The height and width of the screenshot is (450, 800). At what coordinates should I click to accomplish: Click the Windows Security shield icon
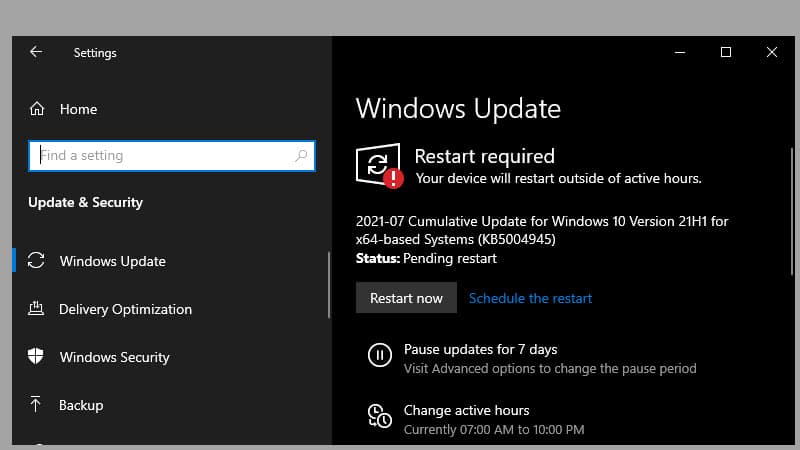(x=36, y=356)
